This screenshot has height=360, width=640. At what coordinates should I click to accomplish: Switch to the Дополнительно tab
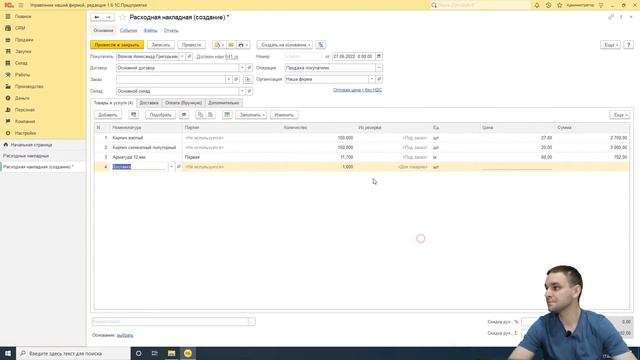coord(224,103)
